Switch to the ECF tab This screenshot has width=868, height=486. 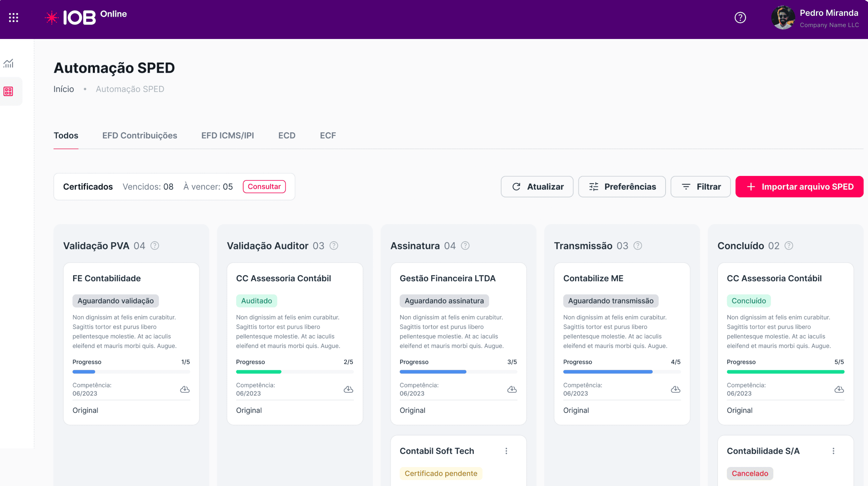[328, 136]
